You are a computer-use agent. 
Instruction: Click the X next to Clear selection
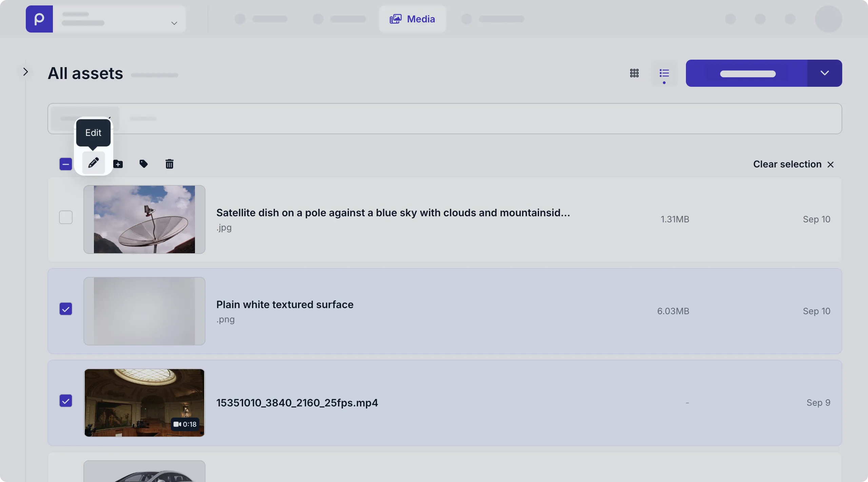coord(830,164)
